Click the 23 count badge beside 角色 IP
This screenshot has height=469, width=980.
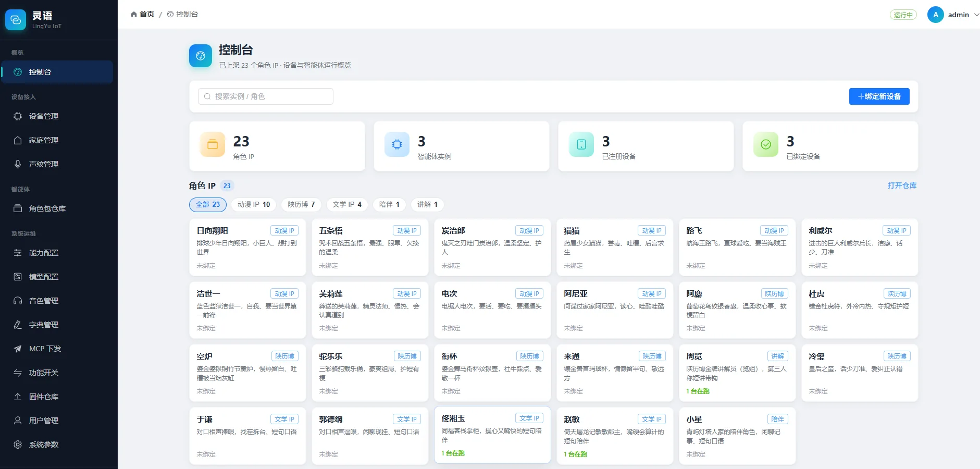227,186
